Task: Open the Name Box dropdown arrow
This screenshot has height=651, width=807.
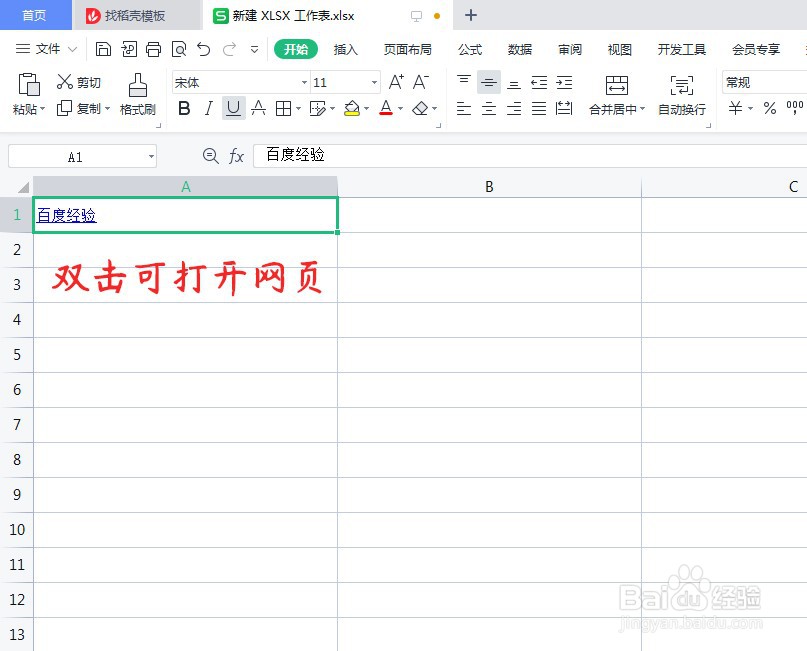Action: (151, 156)
